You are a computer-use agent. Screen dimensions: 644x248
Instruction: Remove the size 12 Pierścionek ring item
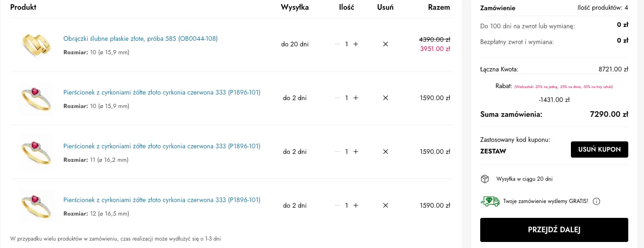[x=385, y=205]
